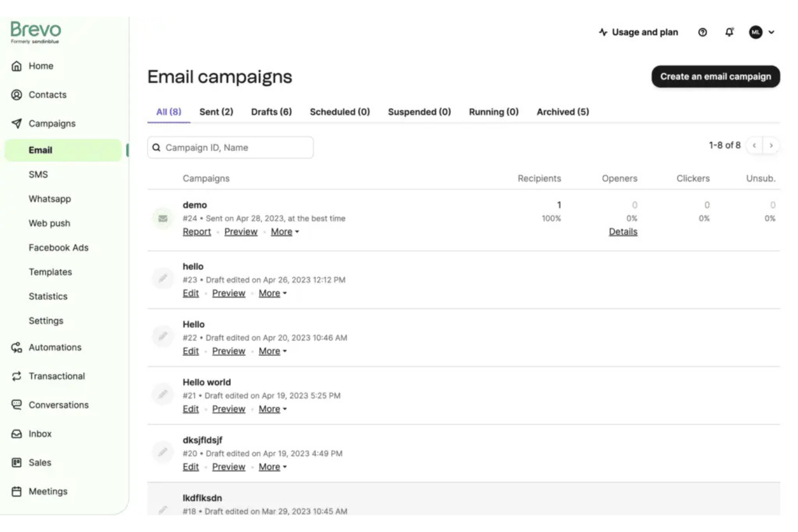Open the help question mark icon

[x=702, y=32]
